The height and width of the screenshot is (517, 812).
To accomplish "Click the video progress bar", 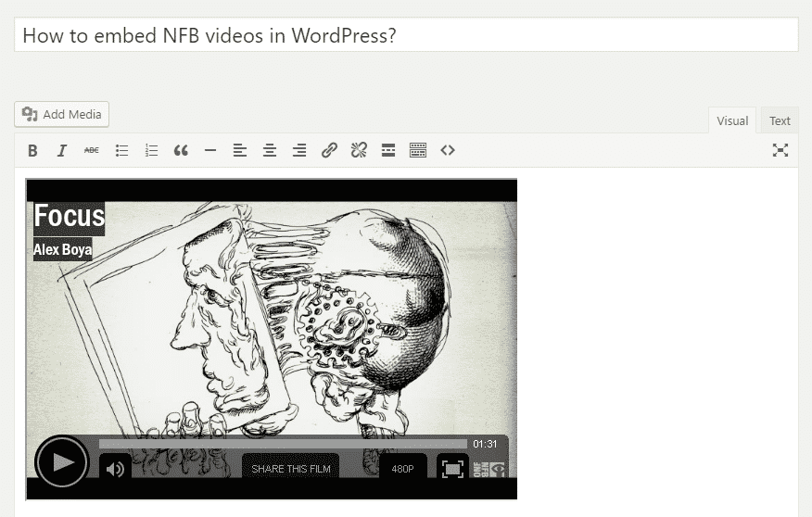I will (x=283, y=444).
